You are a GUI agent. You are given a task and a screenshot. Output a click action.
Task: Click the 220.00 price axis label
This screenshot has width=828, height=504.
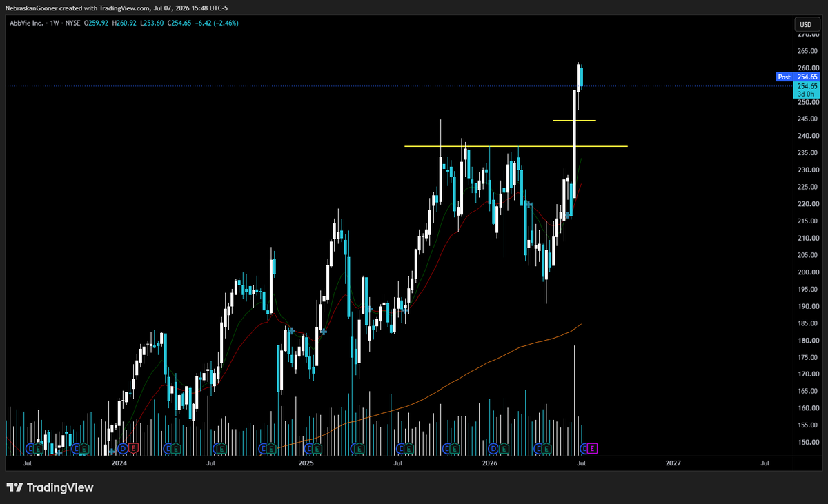click(807, 204)
